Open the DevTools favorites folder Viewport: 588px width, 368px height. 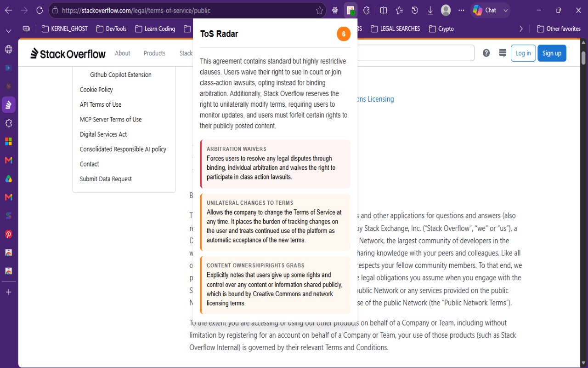pyautogui.click(x=112, y=29)
